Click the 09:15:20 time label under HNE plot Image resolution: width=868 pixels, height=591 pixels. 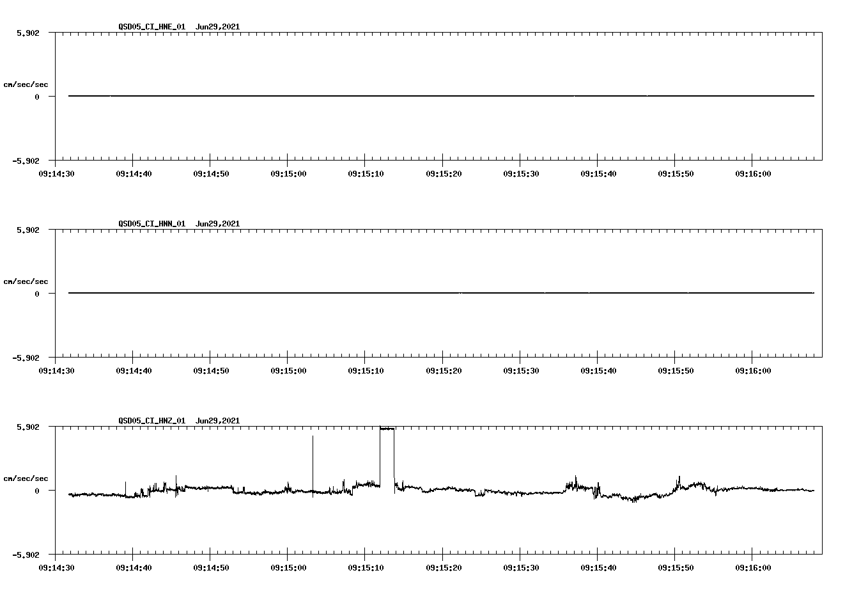443,174
